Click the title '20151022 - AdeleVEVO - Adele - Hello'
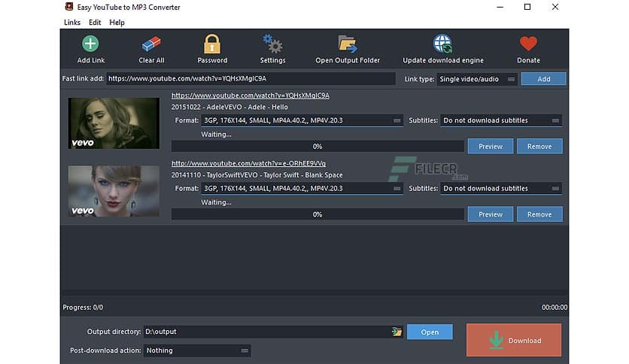629x364 pixels. 229,107
